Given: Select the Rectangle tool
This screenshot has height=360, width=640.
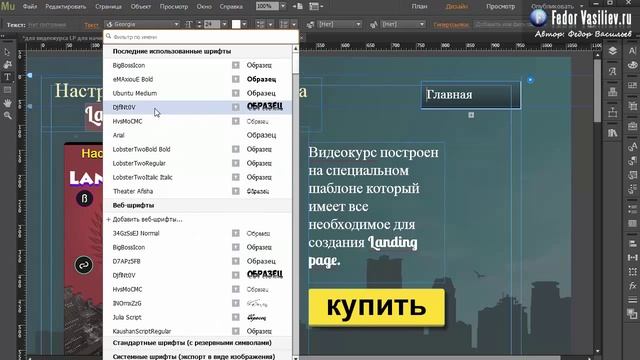Looking at the screenshot, I should [x=7, y=90].
